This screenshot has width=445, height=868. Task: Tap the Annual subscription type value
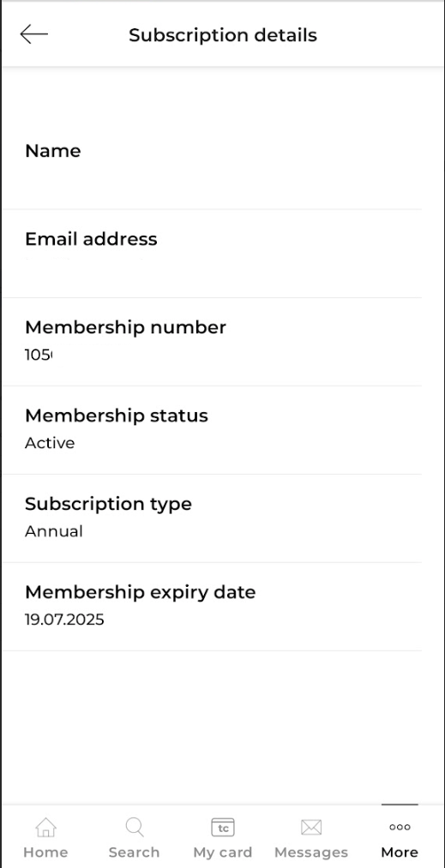[54, 531]
